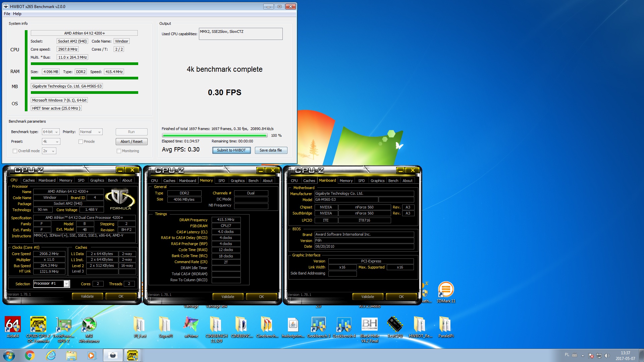Screen dimensions: 644x362
Task: Open the SuperPI folder icon
Action: click(x=165, y=327)
